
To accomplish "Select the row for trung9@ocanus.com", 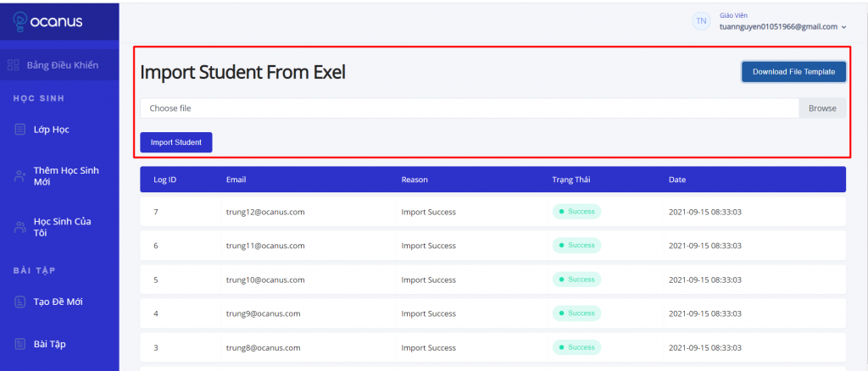I will [492, 313].
